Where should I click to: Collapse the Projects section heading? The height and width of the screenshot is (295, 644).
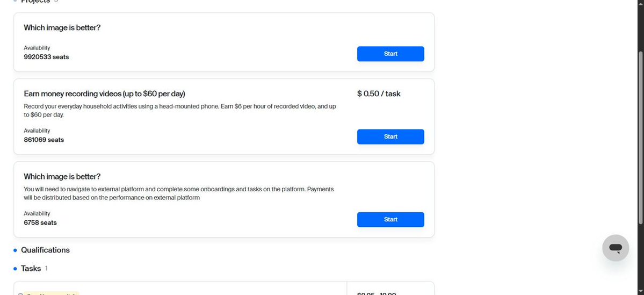pos(35,1)
